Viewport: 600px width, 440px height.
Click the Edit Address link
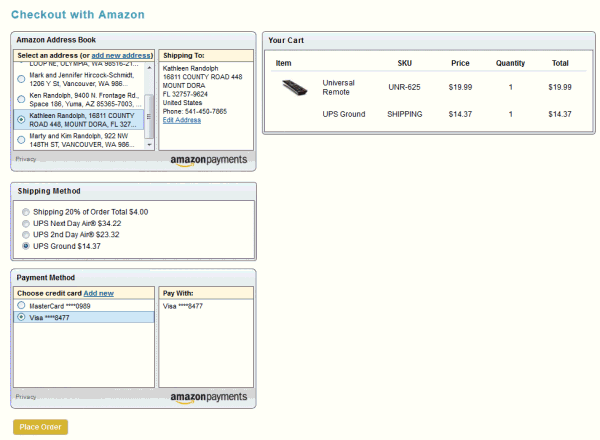[x=182, y=120]
